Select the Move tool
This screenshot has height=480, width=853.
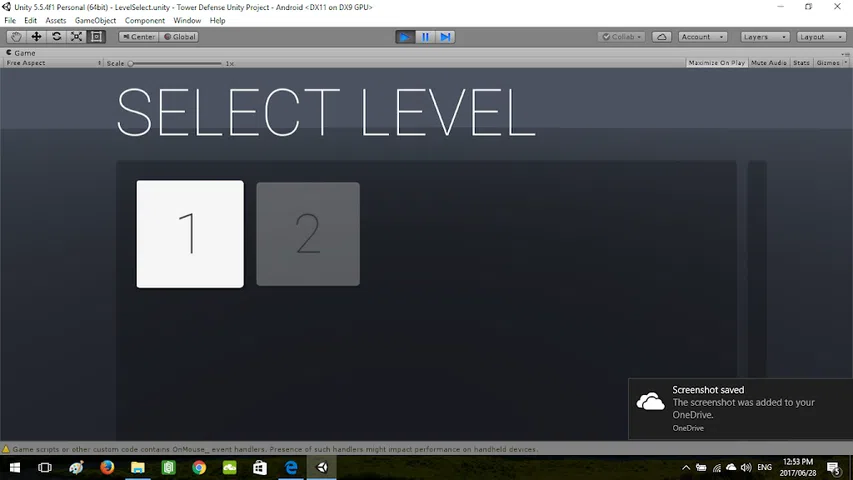tap(36, 37)
